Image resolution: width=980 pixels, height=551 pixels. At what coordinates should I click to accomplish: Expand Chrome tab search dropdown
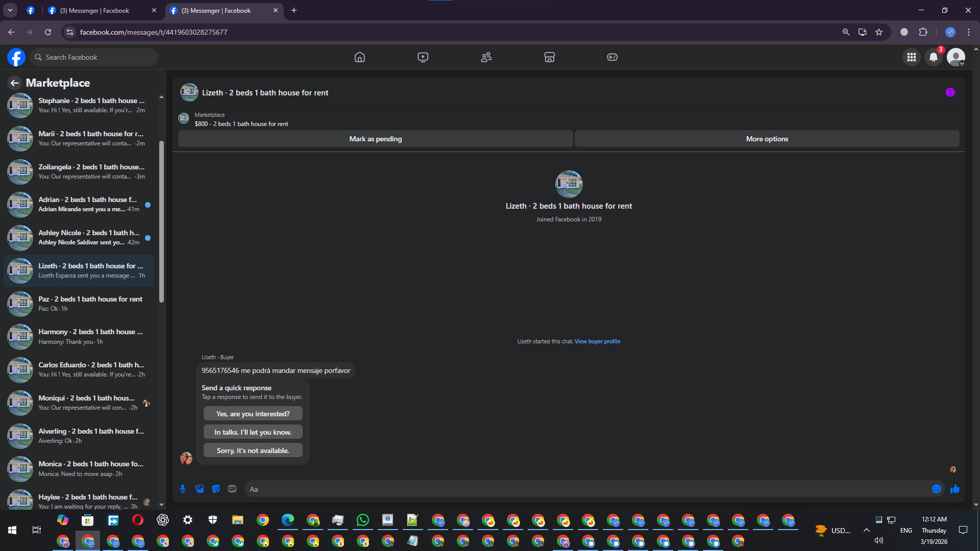(10, 10)
